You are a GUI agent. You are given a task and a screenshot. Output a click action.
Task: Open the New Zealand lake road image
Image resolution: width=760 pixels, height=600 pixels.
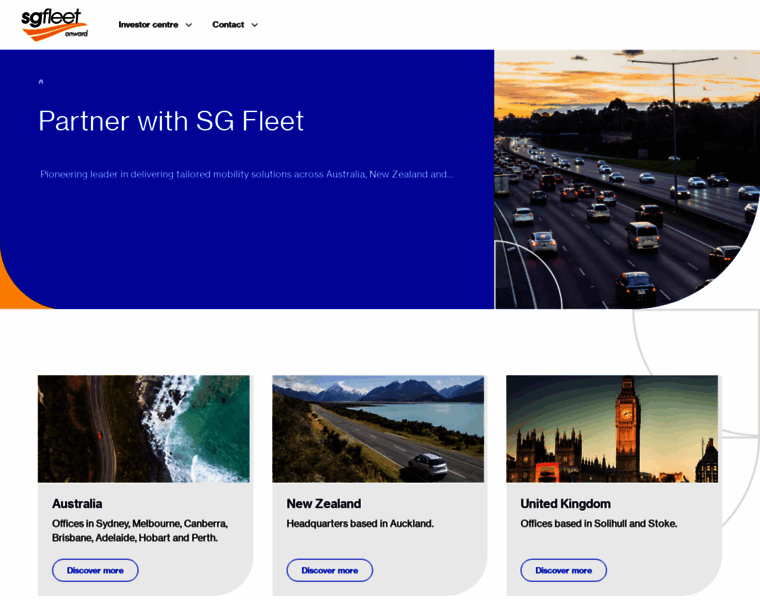378,428
